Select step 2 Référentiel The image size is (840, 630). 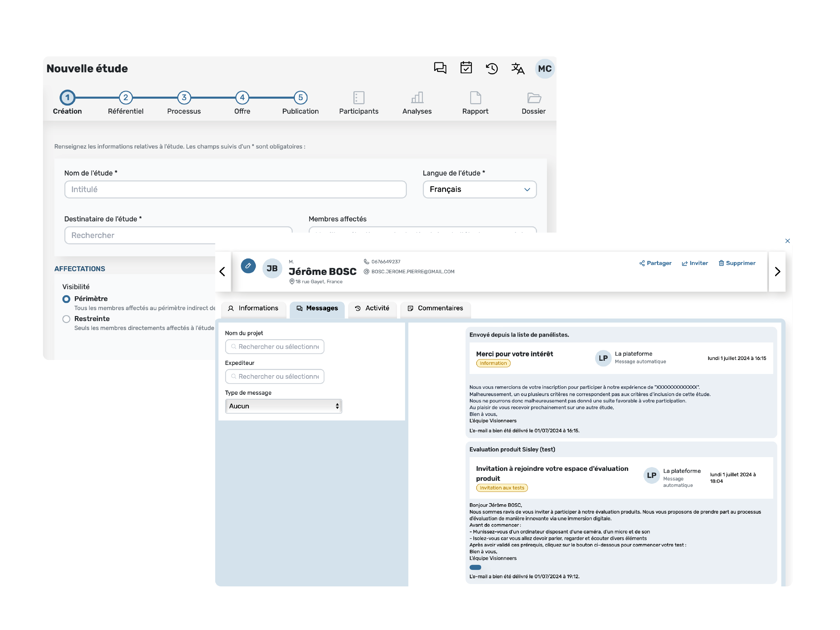(x=126, y=98)
